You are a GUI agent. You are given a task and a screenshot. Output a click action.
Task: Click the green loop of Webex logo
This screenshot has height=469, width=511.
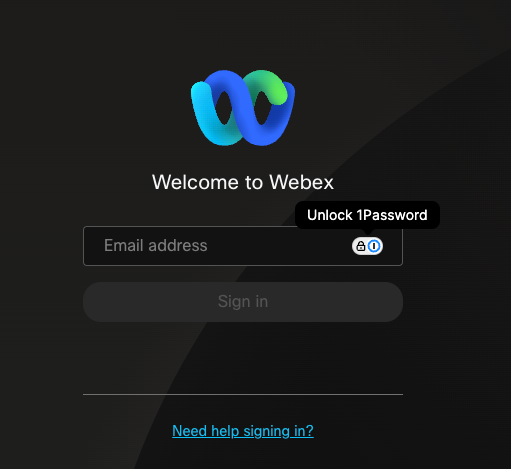pyautogui.click(x=271, y=87)
